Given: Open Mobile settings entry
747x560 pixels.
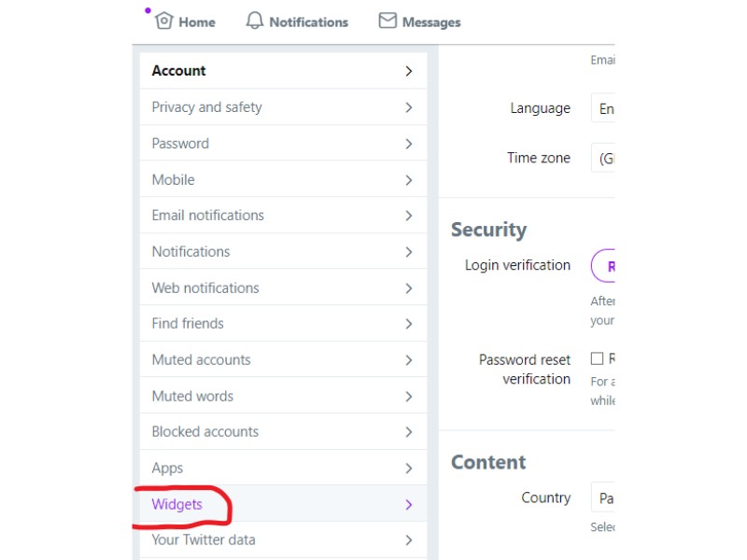Looking at the screenshot, I should 284,179.
